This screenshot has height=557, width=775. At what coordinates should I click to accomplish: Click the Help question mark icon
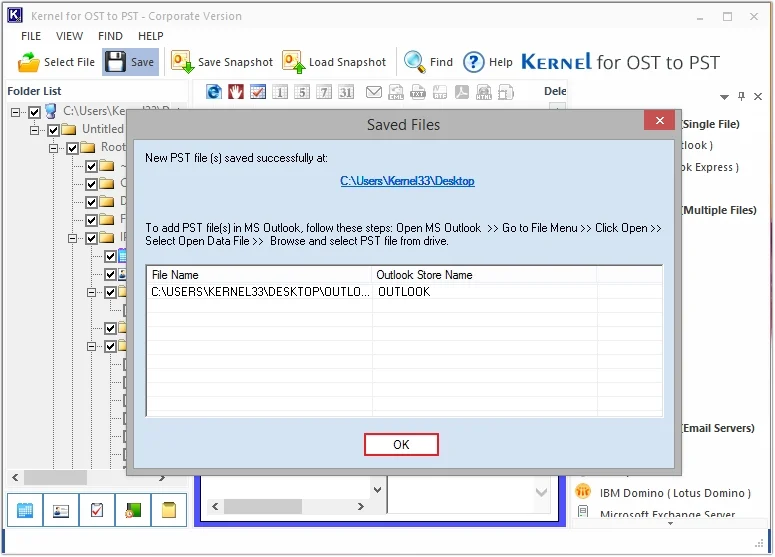[x=473, y=62]
